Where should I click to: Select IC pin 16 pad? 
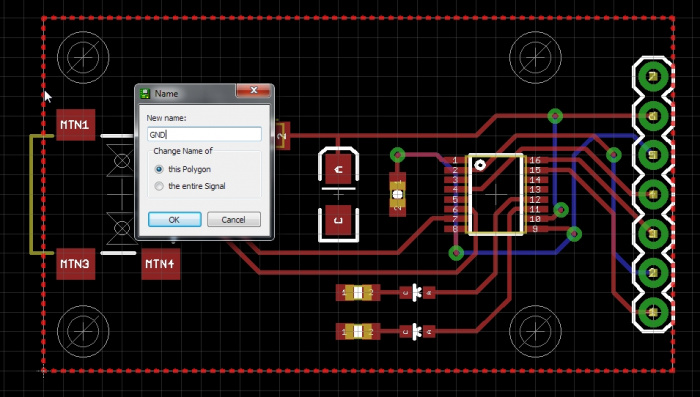[x=535, y=160]
